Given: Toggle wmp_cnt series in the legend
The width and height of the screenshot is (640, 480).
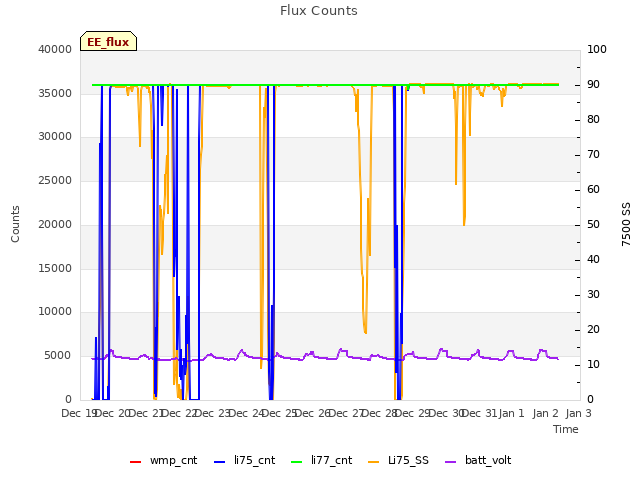Looking at the screenshot, I should pos(163,461).
